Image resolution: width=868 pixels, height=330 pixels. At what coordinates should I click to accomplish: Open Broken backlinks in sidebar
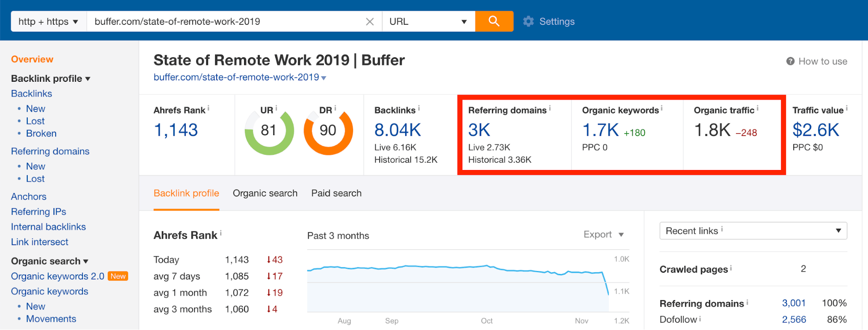click(x=41, y=133)
